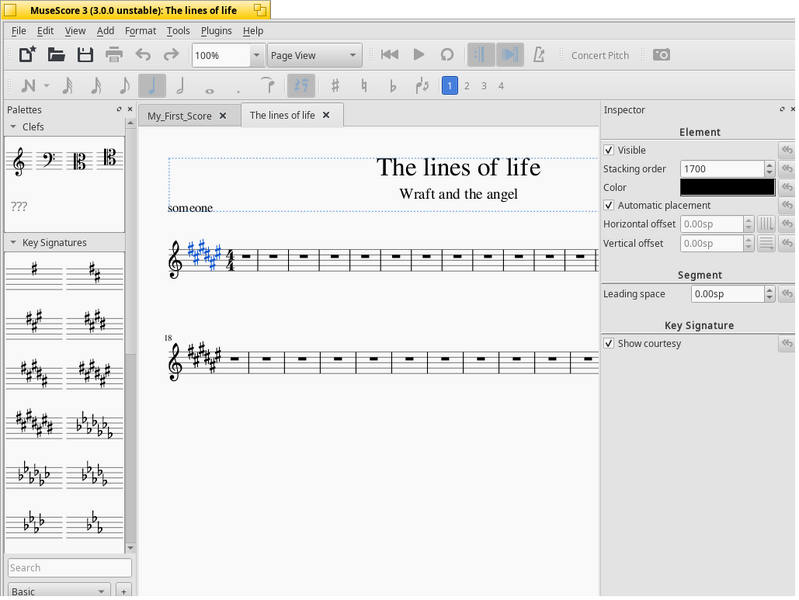
Task: Open a score file via folder icon
Action: (56, 55)
